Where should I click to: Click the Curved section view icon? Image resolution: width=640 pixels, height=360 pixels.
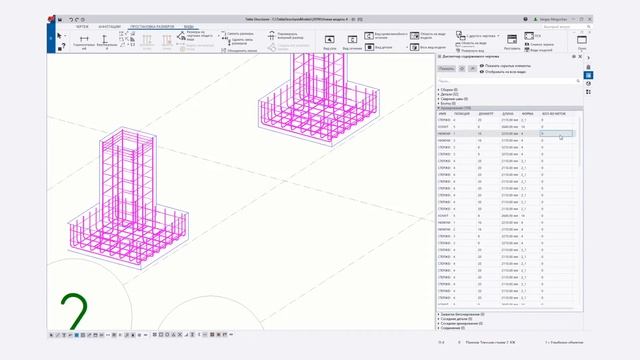point(369,36)
